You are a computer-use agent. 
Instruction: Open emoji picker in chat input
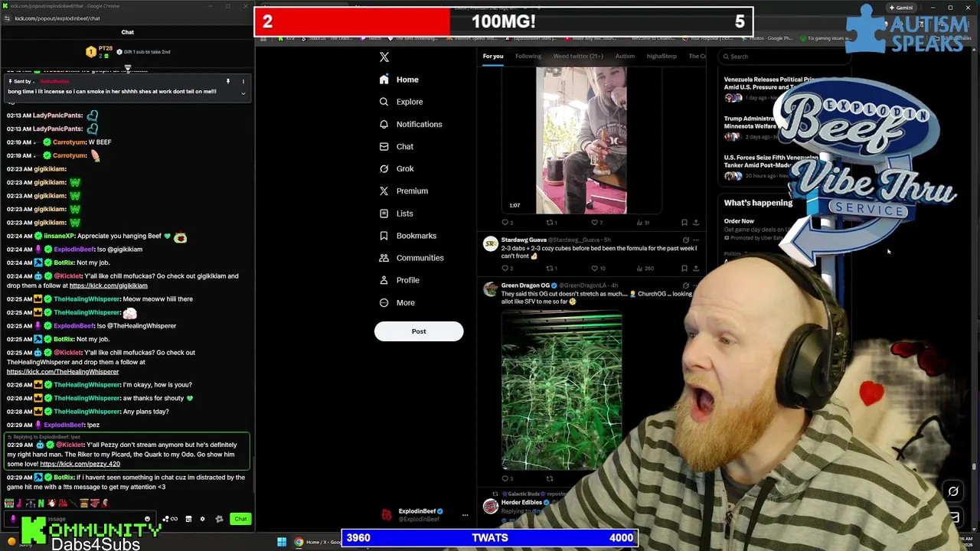tap(147, 519)
